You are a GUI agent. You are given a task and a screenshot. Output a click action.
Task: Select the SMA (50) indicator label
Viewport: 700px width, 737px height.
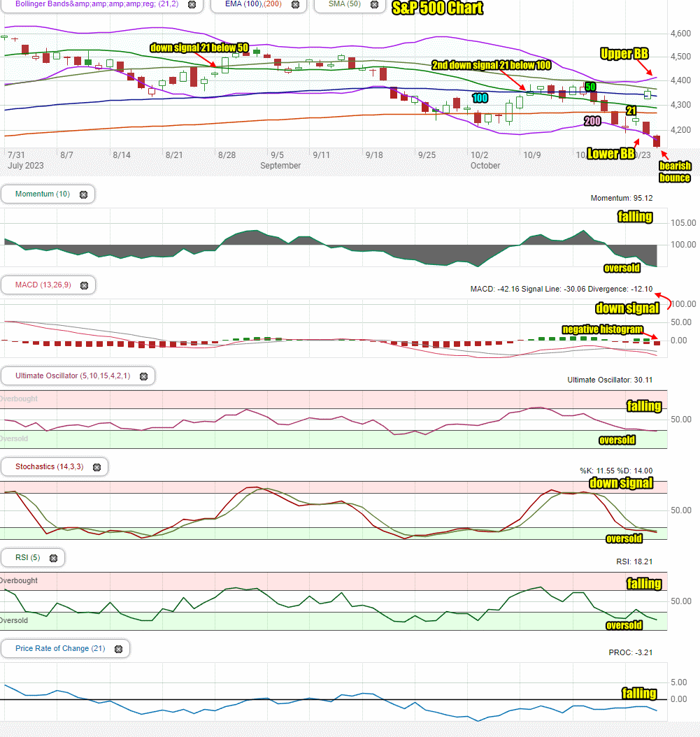(x=345, y=4)
